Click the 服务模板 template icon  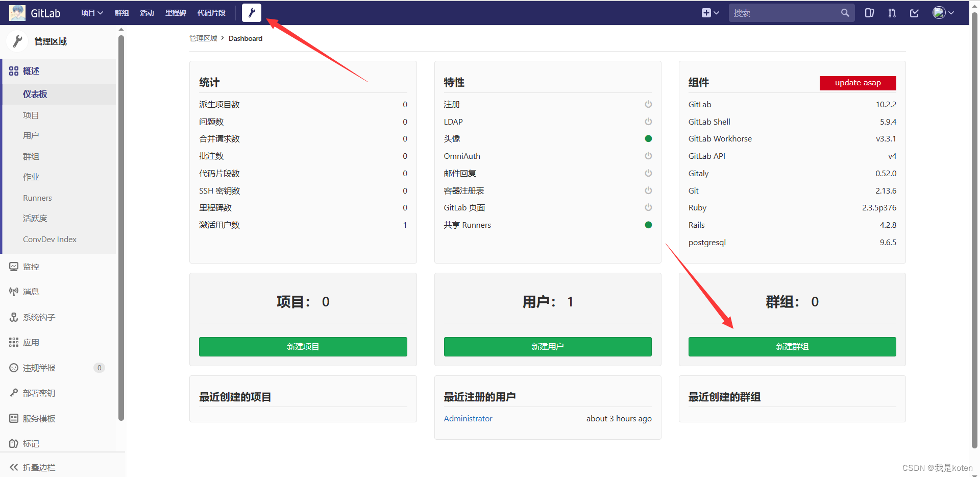click(14, 418)
